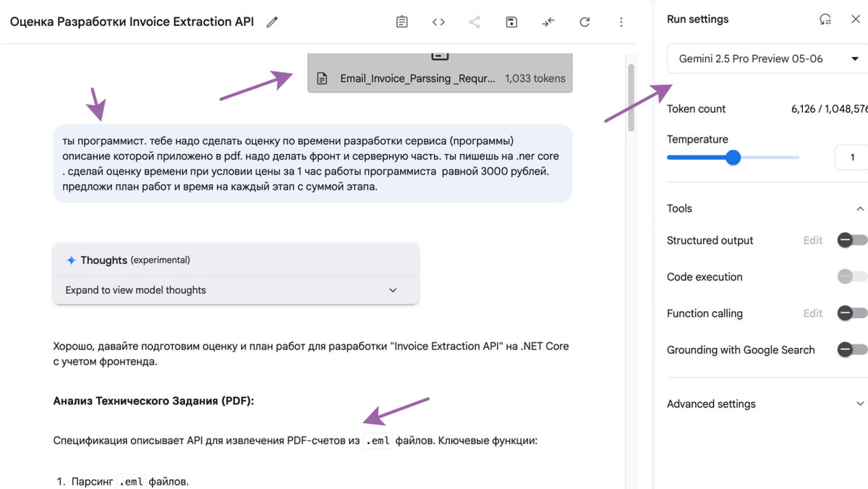This screenshot has height=489, width=868.
Task: Expand Thoughts to view model thoughts
Action: point(236,290)
